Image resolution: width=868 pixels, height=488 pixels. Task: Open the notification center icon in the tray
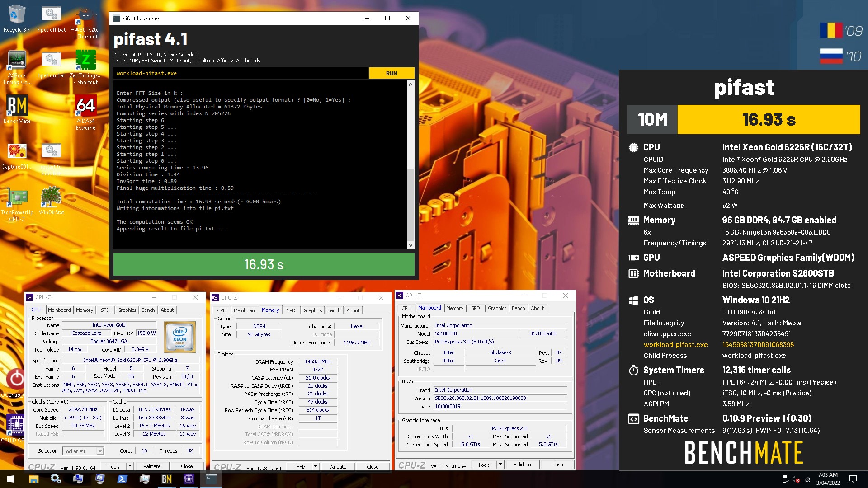point(853,479)
